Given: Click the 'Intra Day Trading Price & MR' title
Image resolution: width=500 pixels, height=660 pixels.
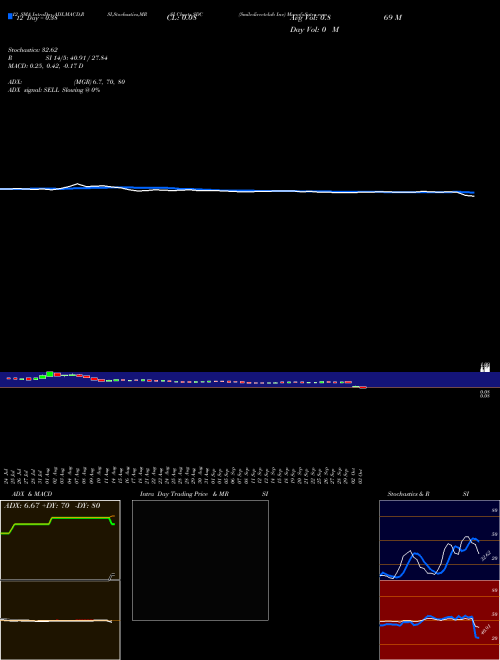Looking at the screenshot, I should click(x=184, y=494).
